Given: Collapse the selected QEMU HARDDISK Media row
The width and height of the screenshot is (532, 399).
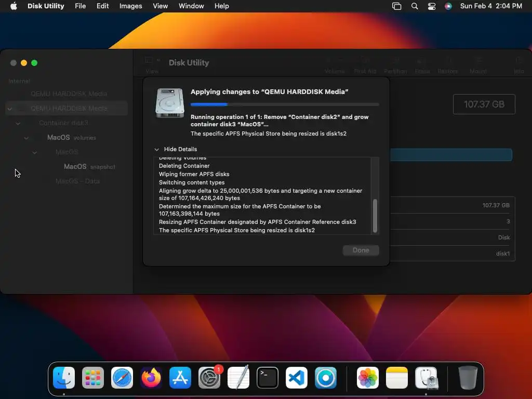Looking at the screenshot, I should [x=10, y=109].
